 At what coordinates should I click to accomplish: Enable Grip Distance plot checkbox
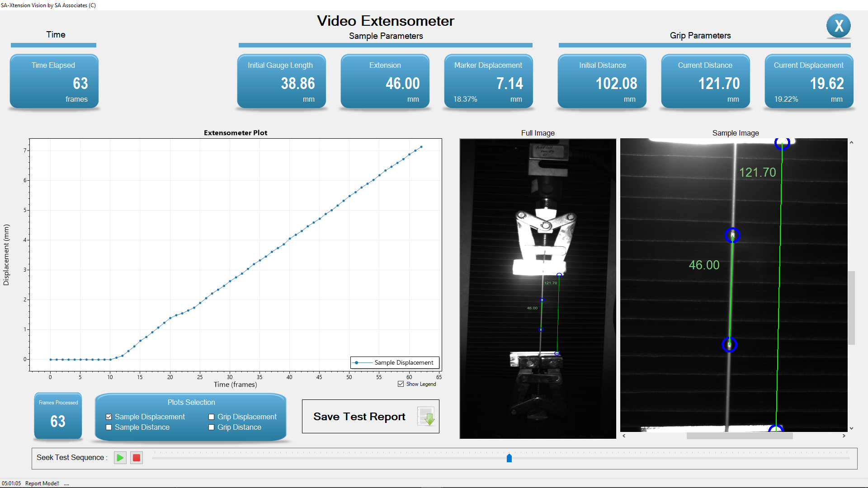[211, 427]
